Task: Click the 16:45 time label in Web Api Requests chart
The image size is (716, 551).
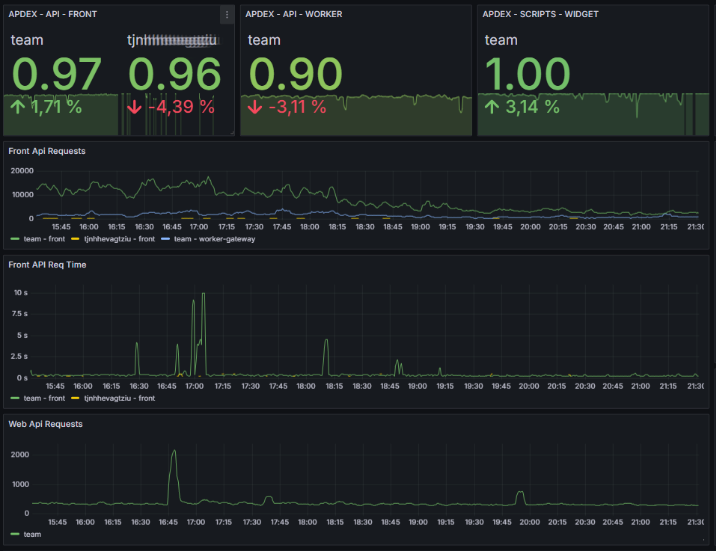Action: click(x=168, y=522)
